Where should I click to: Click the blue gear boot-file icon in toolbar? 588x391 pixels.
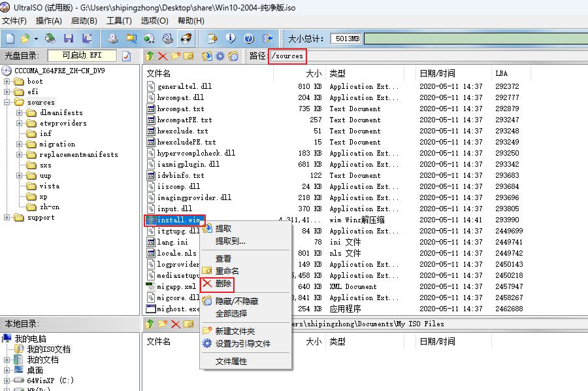pos(220,56)
